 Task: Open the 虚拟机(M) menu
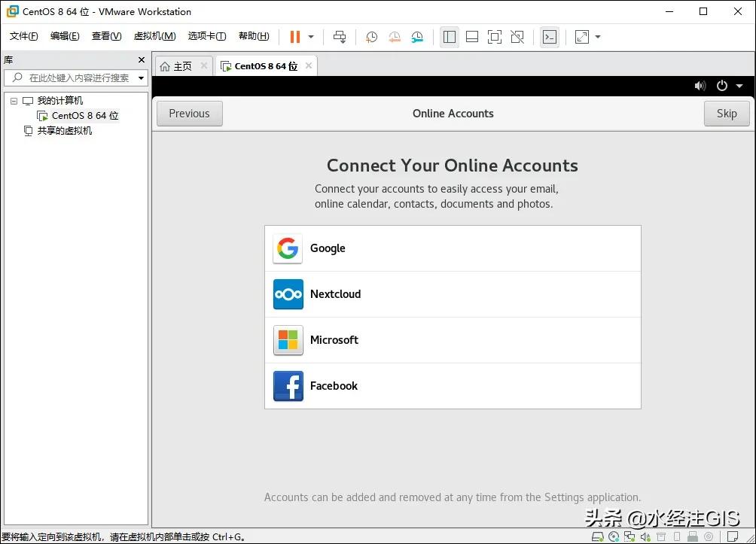155,36
